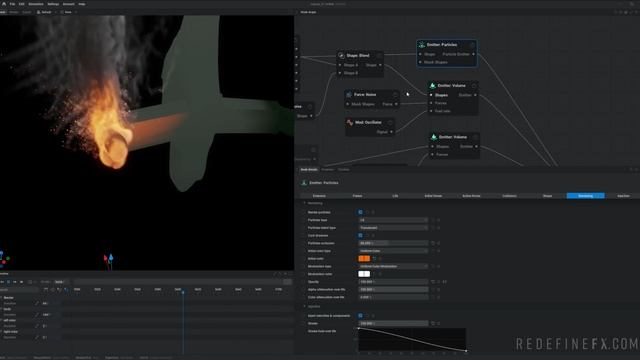Click the Force: Noise node icon

[349, 94]
